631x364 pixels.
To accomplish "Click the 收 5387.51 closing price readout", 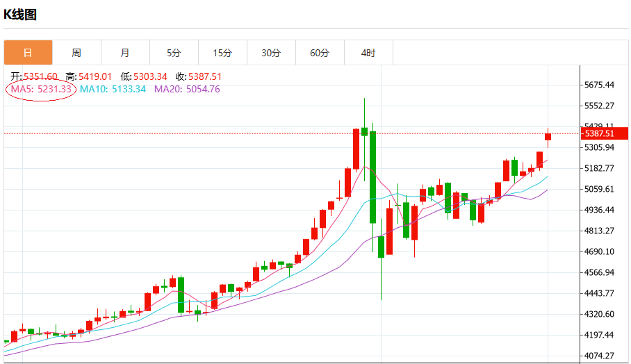I will click(x=199, y=76).
